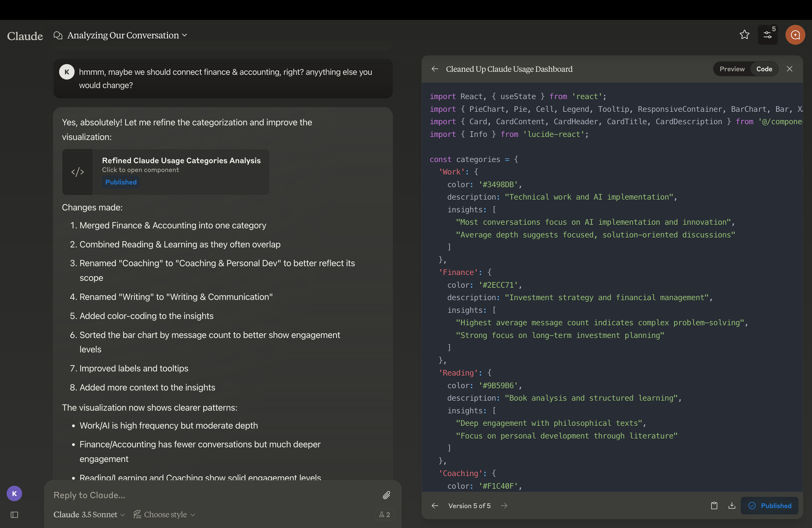Go to previous artifact version
Image resolution: width=812 pixels, height=528 pixels.
(435, 505)
